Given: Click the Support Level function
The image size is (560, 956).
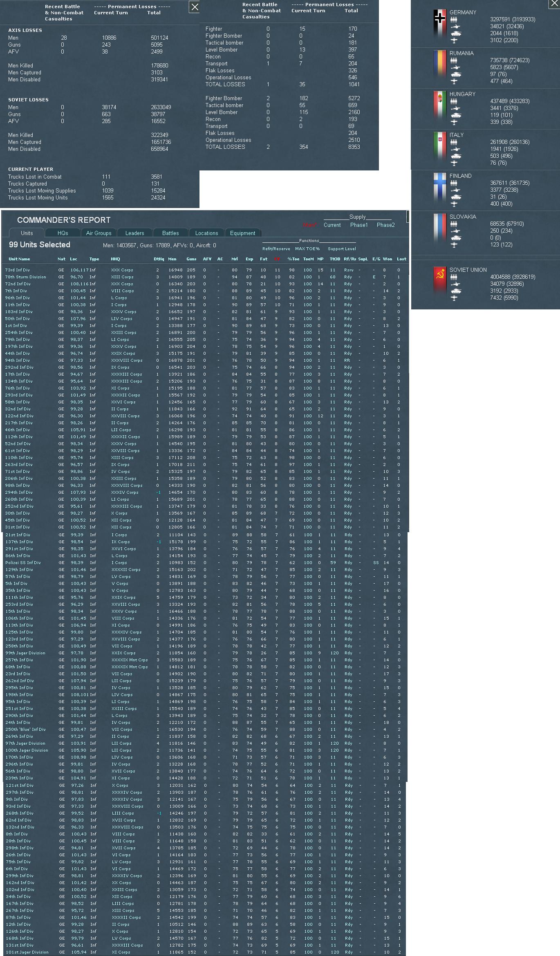Looking at the screenshot, I should [342, 249].
